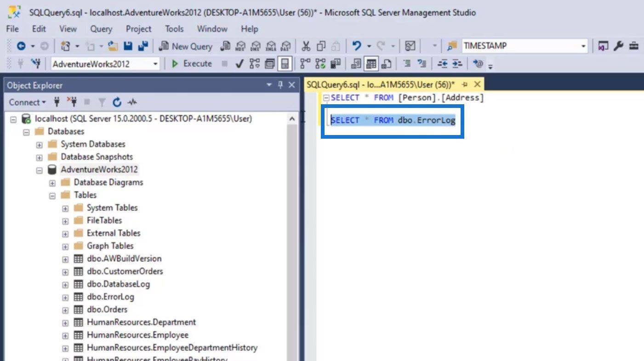644x361 pixels.
Task: Collapse the localhost server node
Action: tap(13, 119)
